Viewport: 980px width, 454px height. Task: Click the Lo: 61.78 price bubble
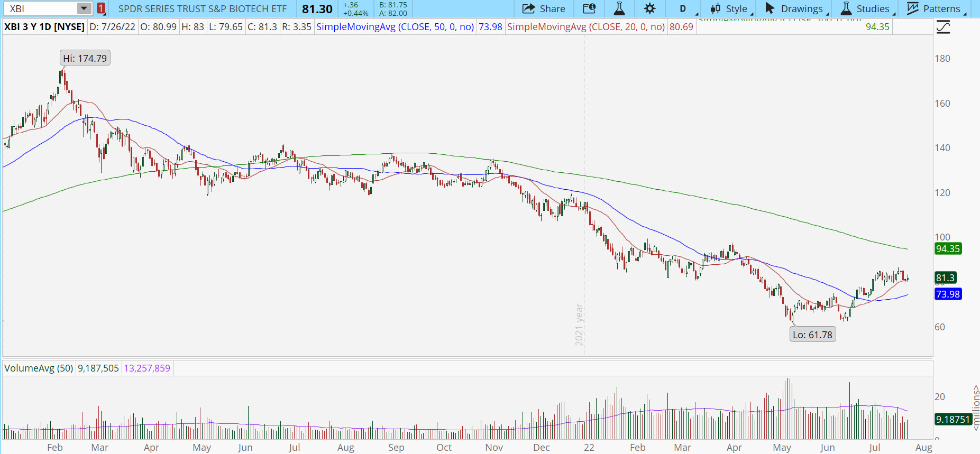pyautogui.click(x=812, y=335)
